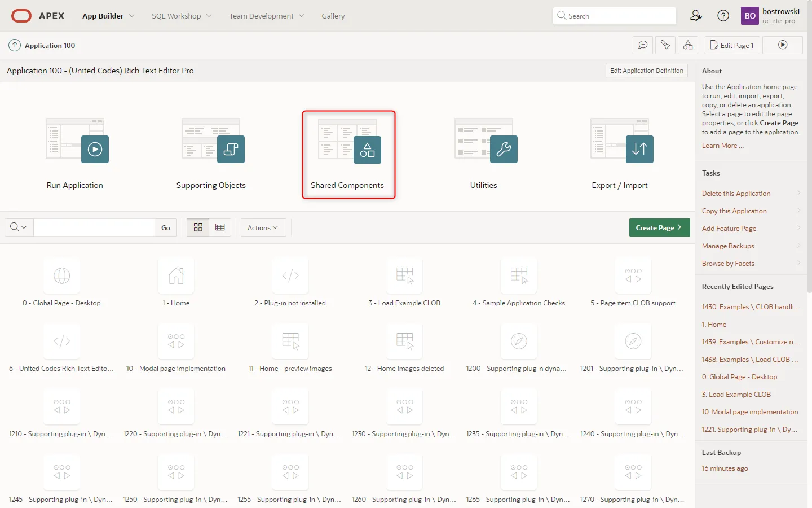
Task: Open the administration user icon in header
Action: pos(696,16)
